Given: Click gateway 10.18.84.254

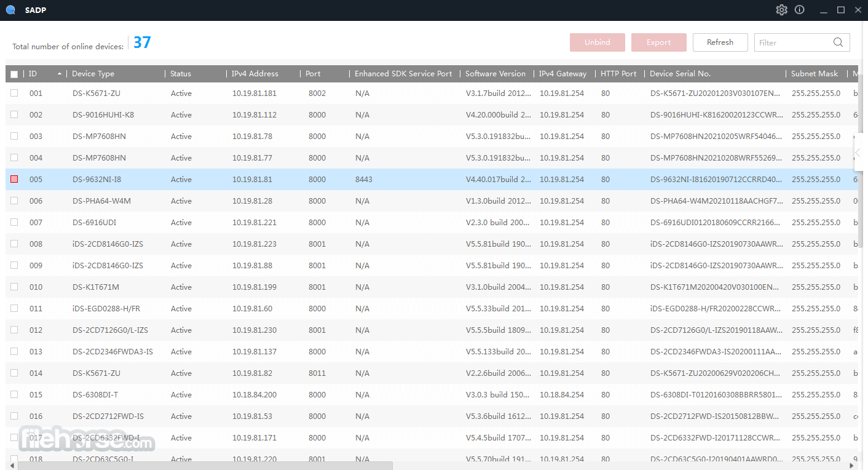Looking at the screenshot, I should [562, 395].
